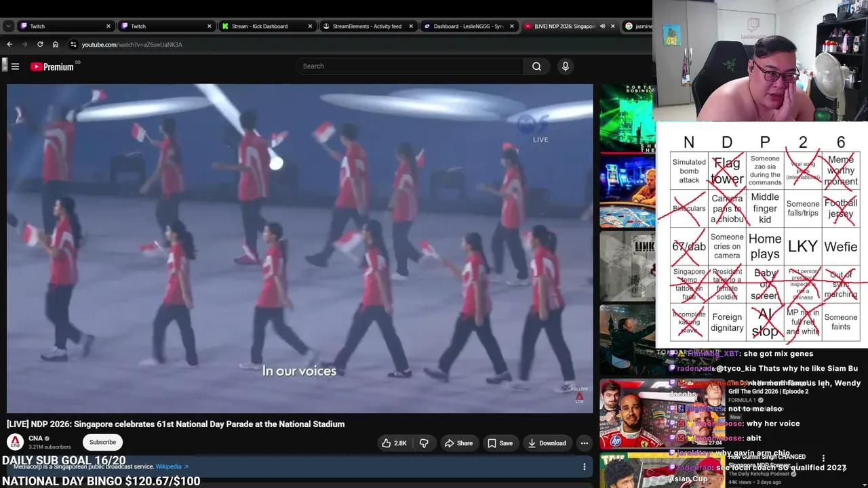Dislike the NDP 2026 video
Screen dimensions: 868x488
(425, 443)
